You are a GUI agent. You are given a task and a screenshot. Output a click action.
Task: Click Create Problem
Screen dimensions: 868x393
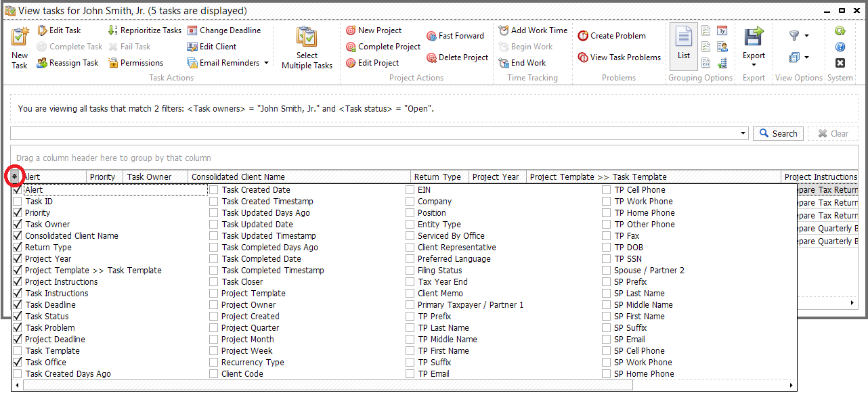pos(612,36)
